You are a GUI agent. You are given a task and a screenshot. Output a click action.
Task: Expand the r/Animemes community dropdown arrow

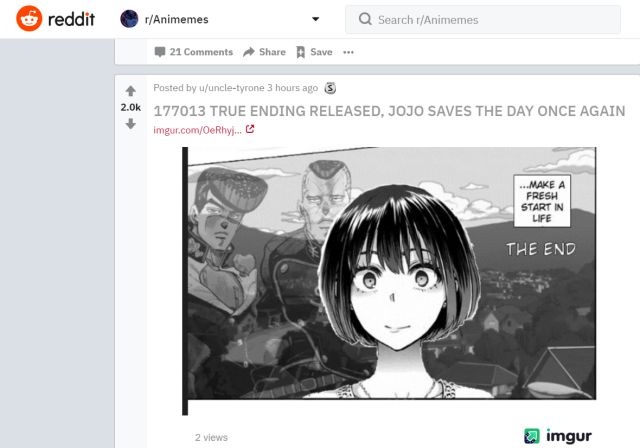click(x=316, y=19)
